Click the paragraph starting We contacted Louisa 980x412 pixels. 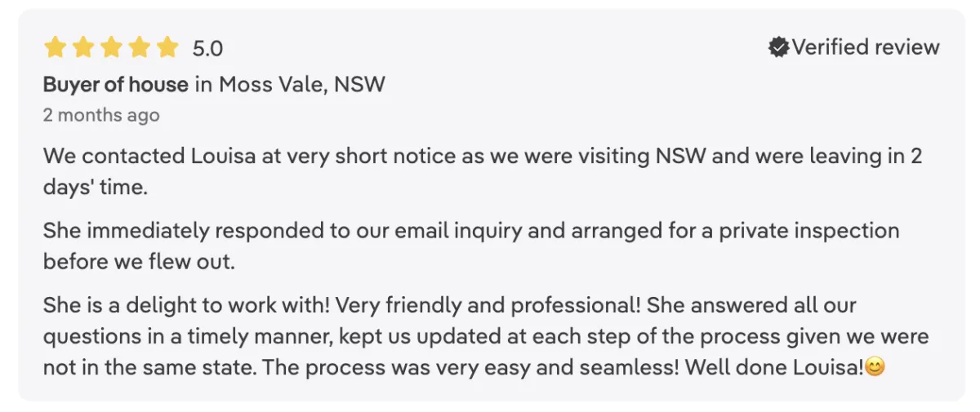coord(483,171)
